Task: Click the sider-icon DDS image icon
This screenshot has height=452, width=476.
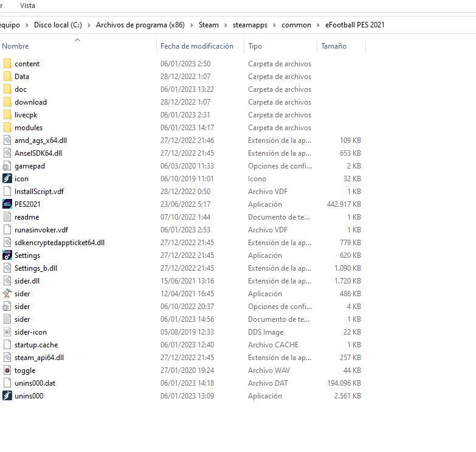Action: [x=7, y=332]
